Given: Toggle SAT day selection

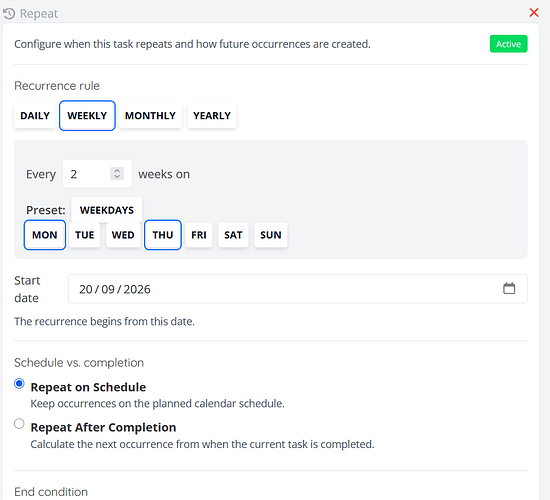Looking at the screenshot, I should coord(233,235).
